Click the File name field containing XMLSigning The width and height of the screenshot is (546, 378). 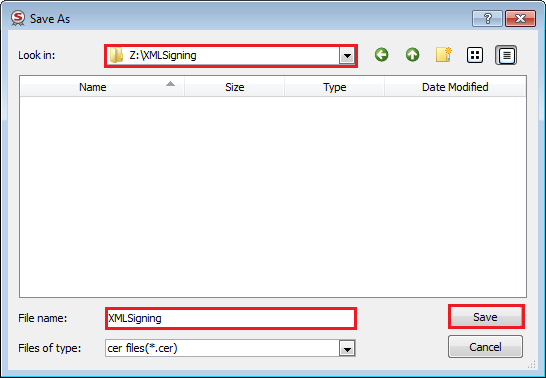coord(231,318)
